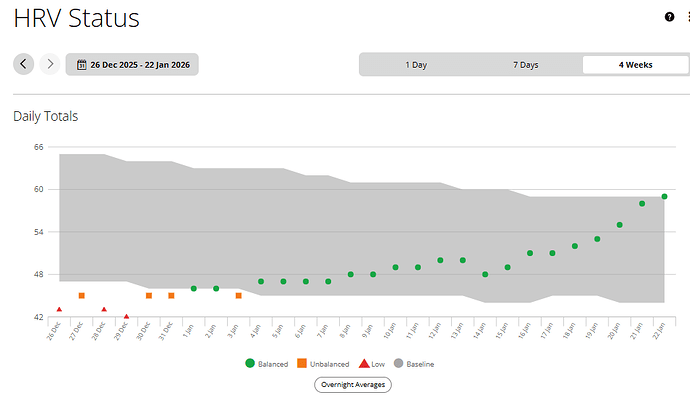Screen dimensions: 690x395
Task: Click the 54 y-axis label
Action: (39, 232)
